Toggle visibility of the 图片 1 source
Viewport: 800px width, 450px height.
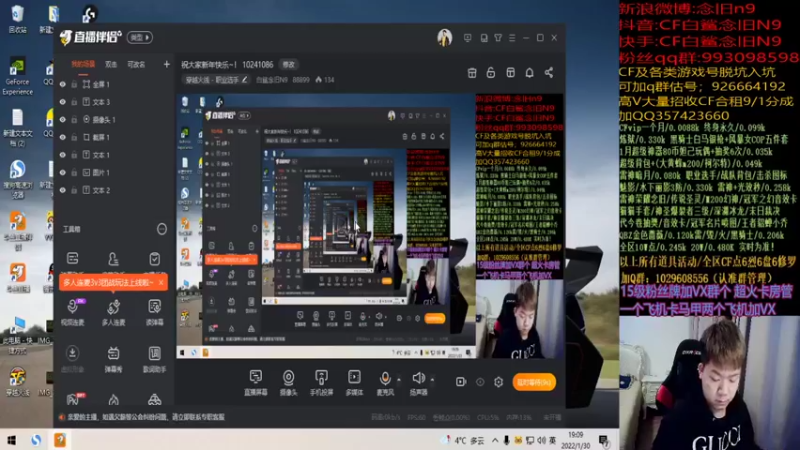63,172
